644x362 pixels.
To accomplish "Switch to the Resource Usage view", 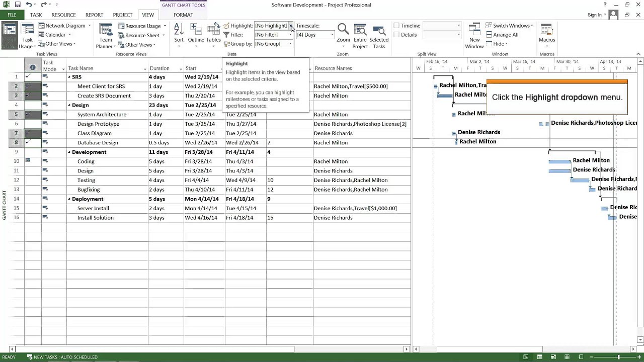I will [142, 26].
